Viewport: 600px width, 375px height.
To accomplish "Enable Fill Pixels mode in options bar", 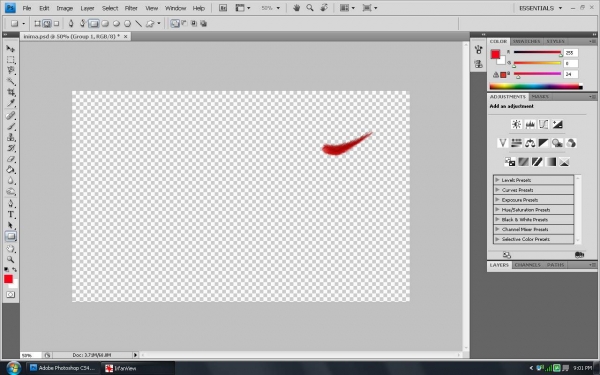I will coord(56,24).
